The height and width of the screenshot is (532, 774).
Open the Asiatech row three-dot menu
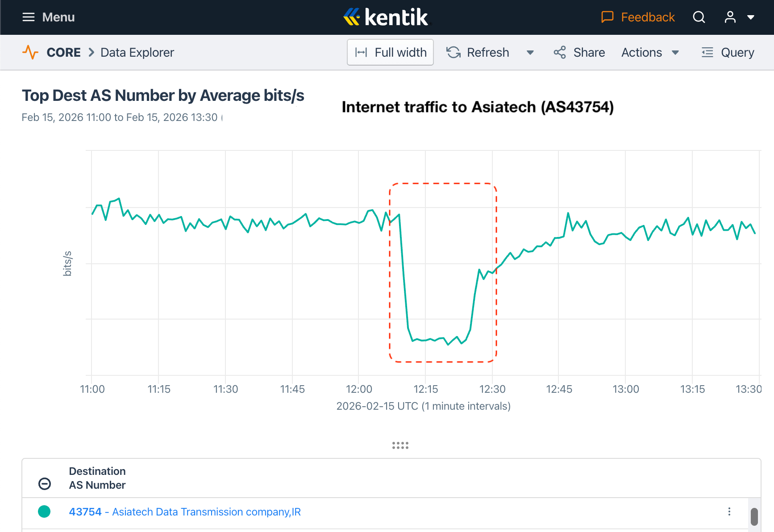point(729,511)
